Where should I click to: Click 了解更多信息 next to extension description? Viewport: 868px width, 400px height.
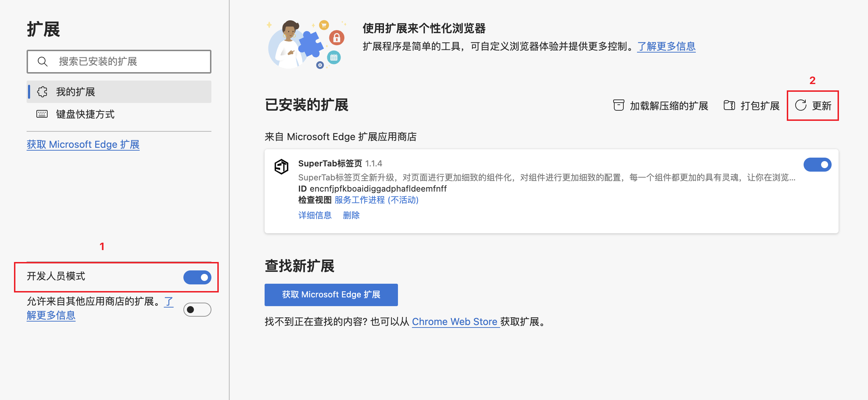tap(666, 46)
